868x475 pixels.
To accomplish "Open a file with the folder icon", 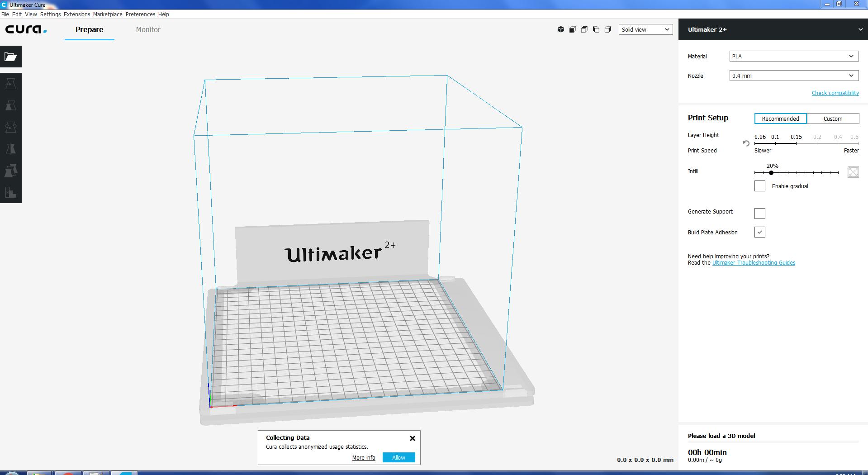I will click(x=11, y=57).
